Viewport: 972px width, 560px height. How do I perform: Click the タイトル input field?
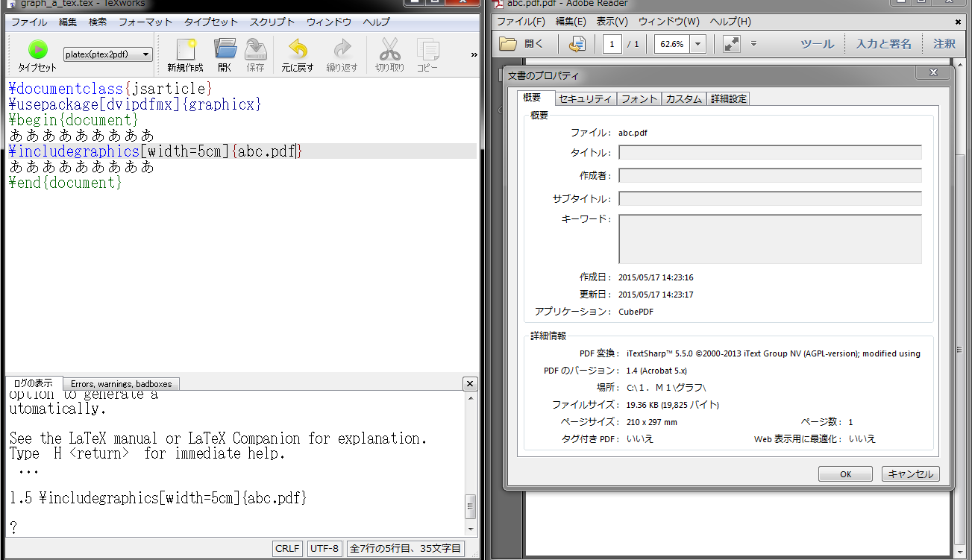tap(770, 152)
